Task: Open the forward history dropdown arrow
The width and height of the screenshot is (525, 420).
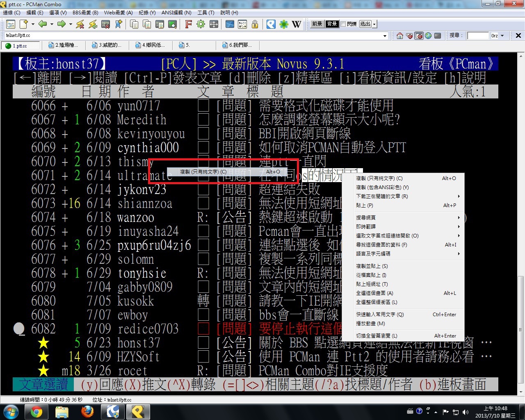Action: (71, 24)
